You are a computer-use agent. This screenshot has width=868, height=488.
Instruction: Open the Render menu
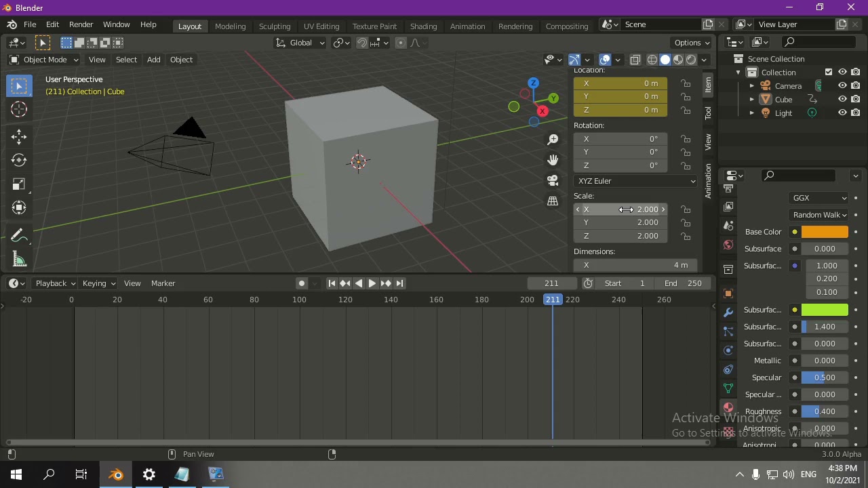coord(81,24)
